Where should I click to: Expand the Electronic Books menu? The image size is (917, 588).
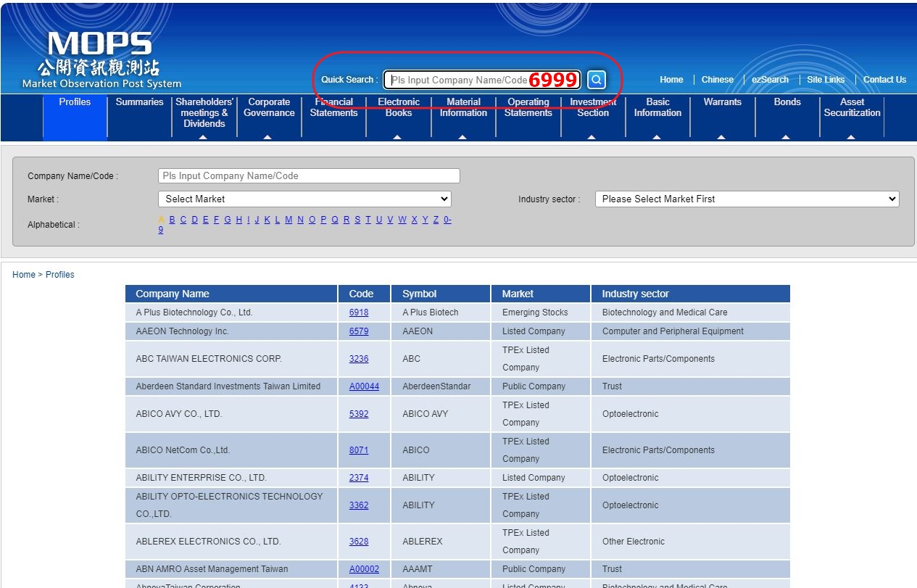point(399,108)
